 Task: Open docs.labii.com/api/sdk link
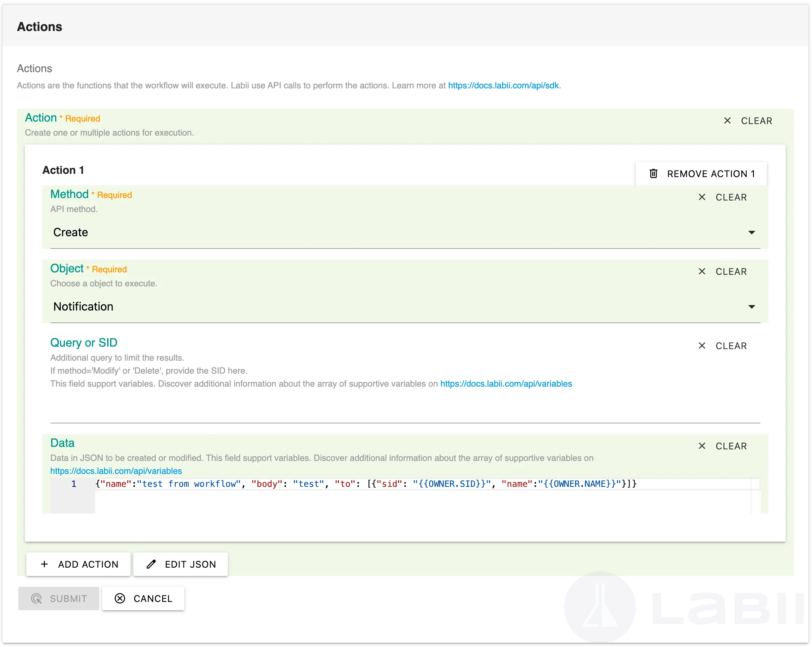(x=503, y=85)
